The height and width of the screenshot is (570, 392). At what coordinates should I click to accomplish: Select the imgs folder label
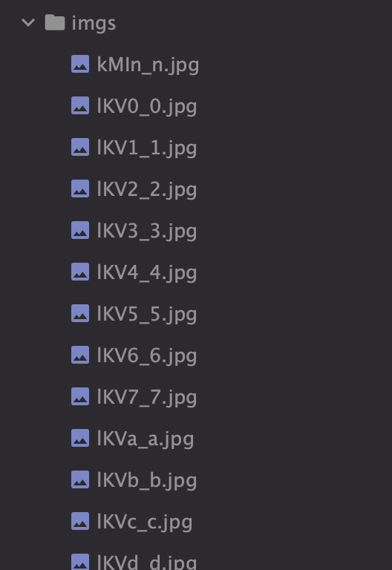(94, 23)
